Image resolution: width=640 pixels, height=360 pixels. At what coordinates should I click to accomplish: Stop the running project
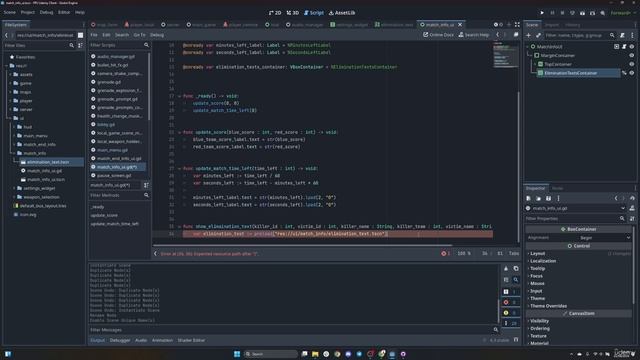562,13
